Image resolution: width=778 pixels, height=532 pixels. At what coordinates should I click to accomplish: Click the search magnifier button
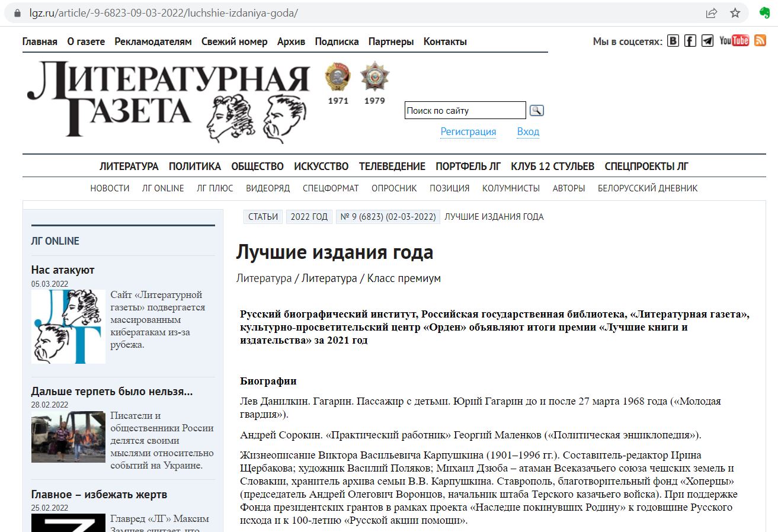pos(536,110)
